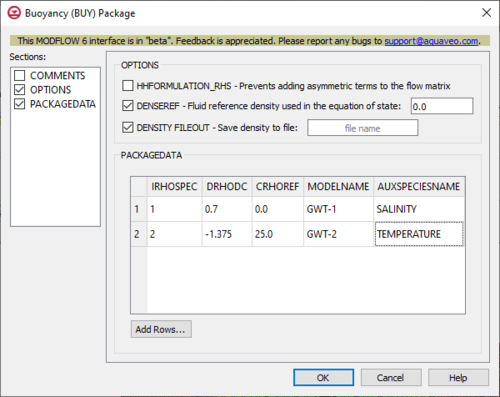This screenshot has height=397, width=500.
Task: Select COMMENTS in the Sections list
Action: tap(57, 76)
